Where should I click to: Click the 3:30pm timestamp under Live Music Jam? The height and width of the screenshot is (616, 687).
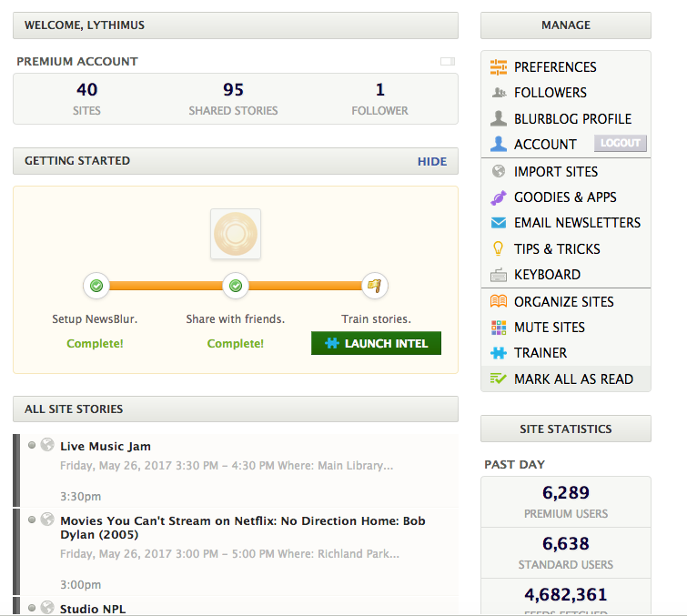[x=81, y=497]
